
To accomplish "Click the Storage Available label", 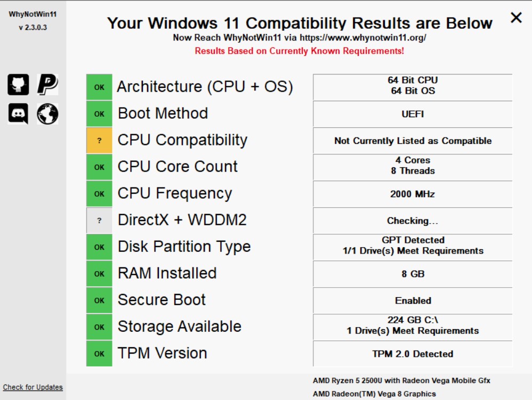I will [180, 326].
